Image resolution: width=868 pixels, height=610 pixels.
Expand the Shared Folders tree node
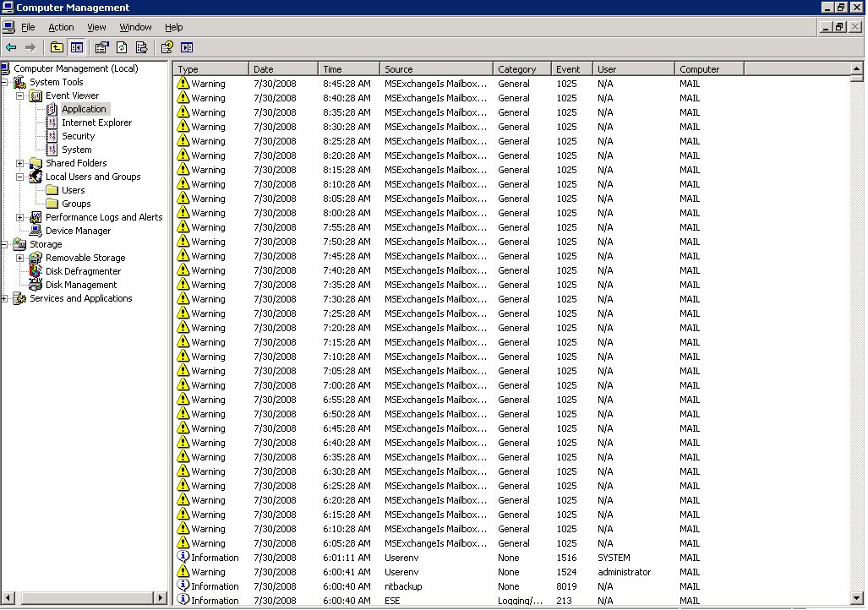pyautogui.click(x=20, y=163)
